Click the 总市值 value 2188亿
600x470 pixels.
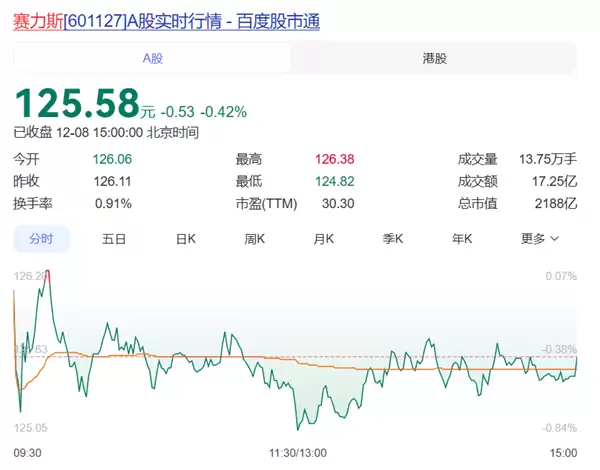click(556, 204)
